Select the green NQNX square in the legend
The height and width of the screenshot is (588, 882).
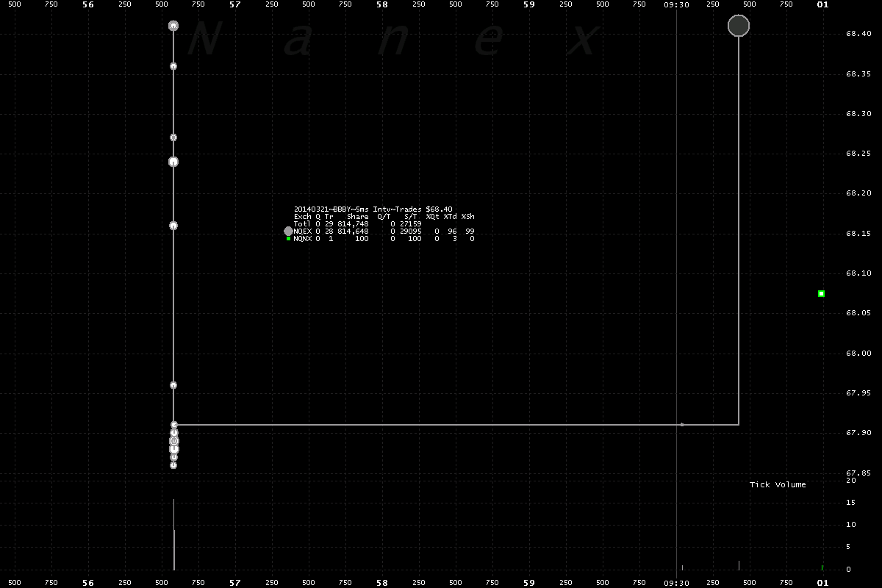point(288,238)
